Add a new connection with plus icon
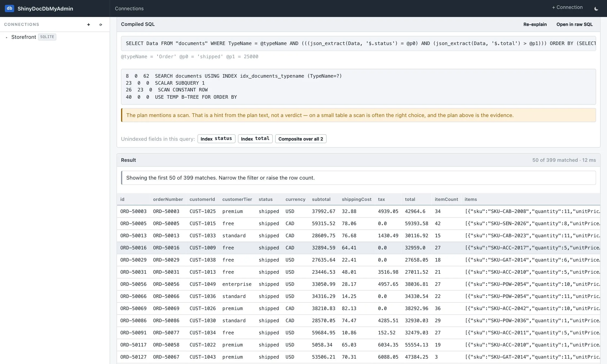Image resolution: width=607 pixels, height=364 pixels. 88,25
